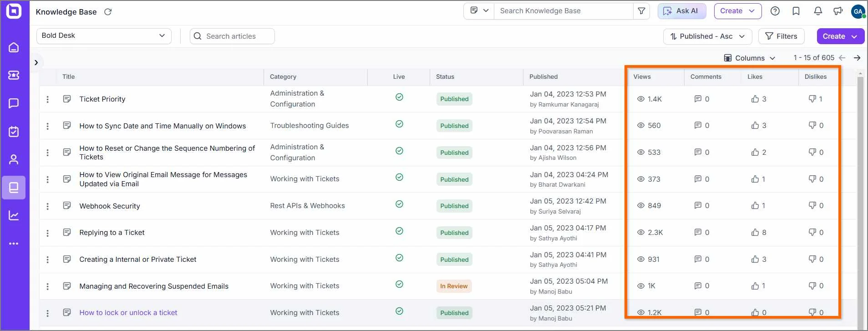Open the search module type dropdown

point(479,11)
